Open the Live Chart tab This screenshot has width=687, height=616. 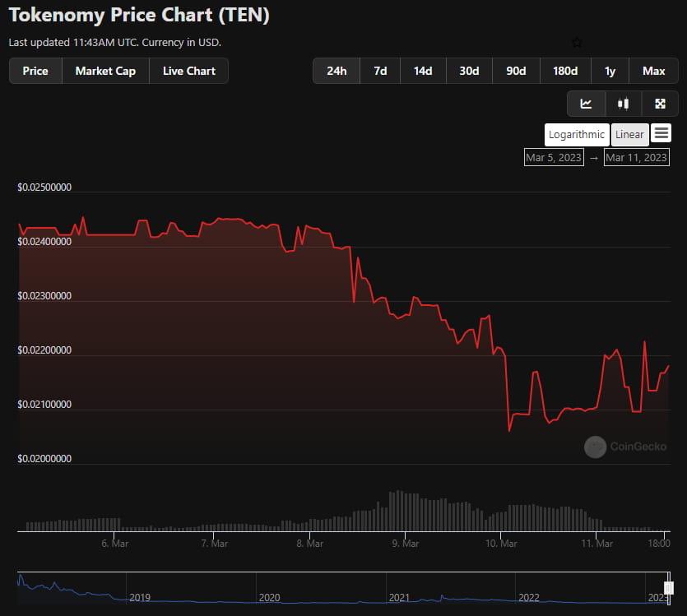coord(189,71)
